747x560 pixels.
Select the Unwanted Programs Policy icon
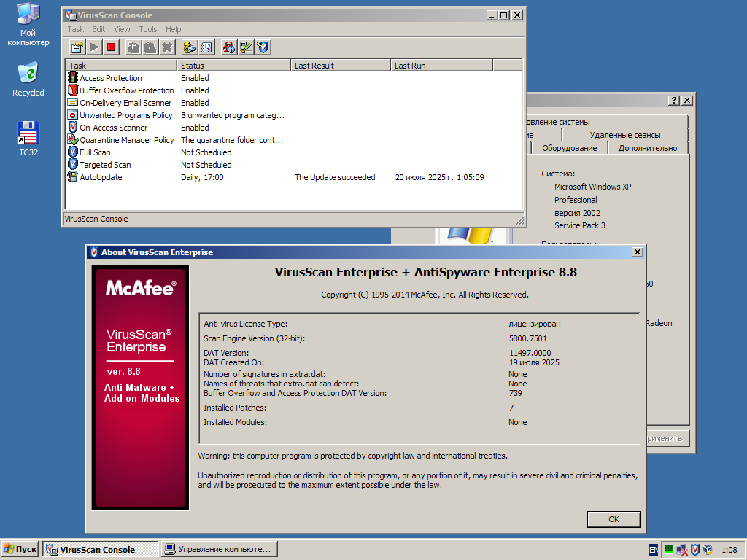[x=72, y=114]
